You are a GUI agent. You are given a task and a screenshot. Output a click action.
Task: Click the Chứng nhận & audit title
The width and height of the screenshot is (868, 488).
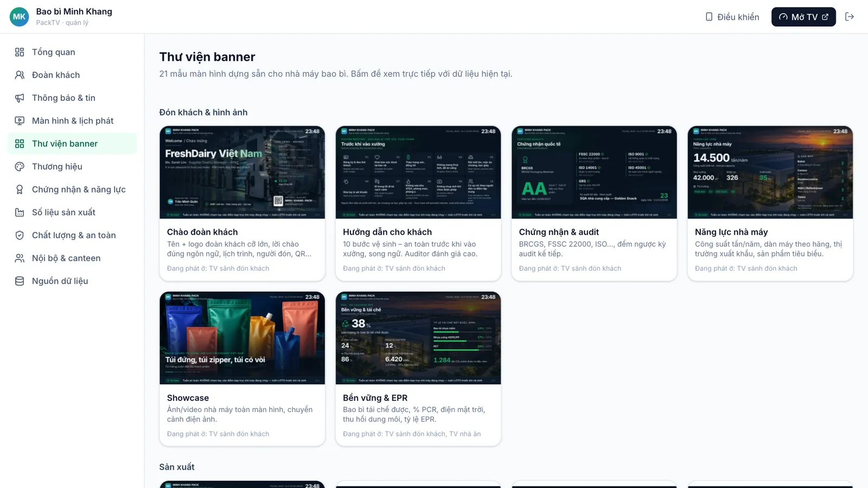coord(559,232)
